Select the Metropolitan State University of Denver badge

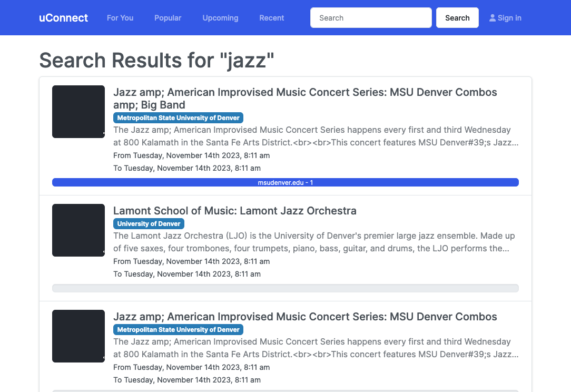point(178,117)
